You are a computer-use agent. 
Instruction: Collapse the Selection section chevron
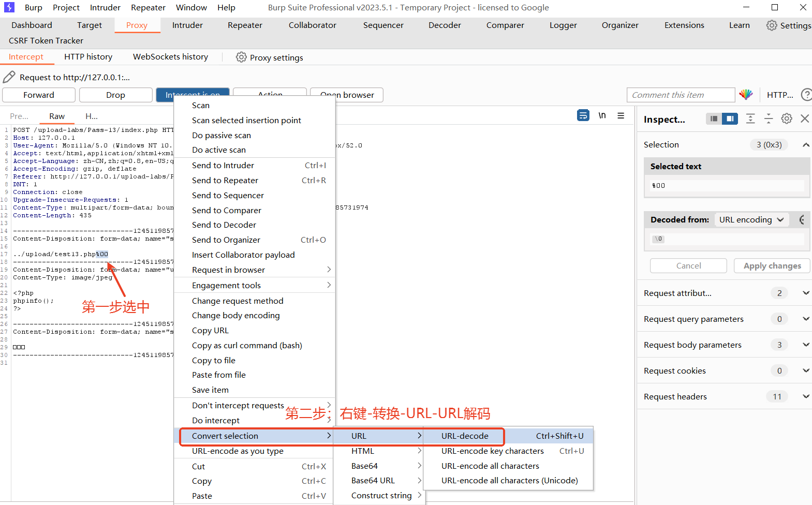(x=806, y=145)
